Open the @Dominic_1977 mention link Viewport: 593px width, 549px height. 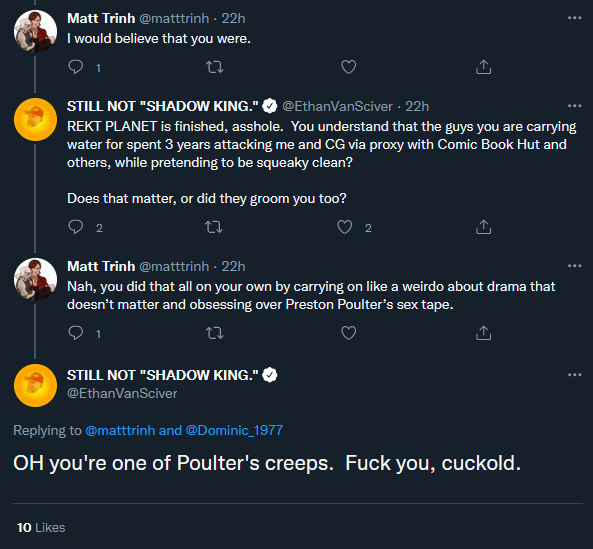[x=234, y=430]
